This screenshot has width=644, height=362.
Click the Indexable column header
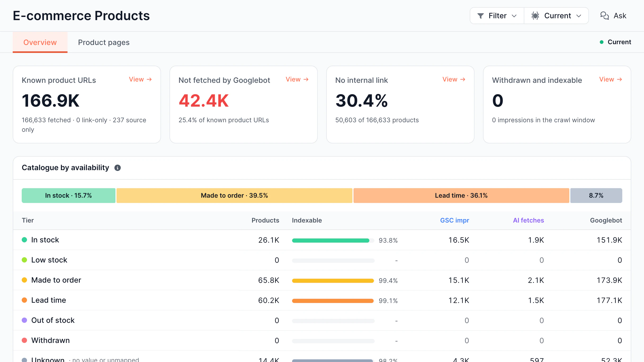[307, 220]
